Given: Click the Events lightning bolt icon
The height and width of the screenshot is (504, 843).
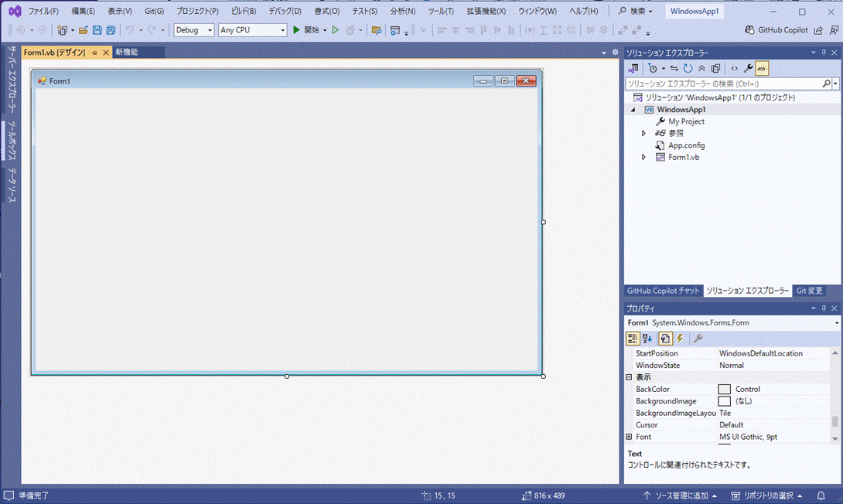Looking at the screenshot, I should (x=680, y=339).
